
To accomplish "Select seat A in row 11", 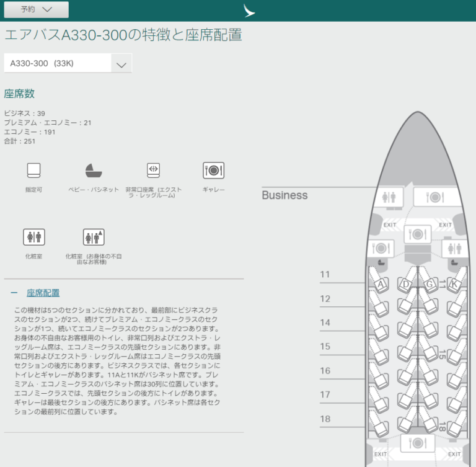I will [381, 284].
